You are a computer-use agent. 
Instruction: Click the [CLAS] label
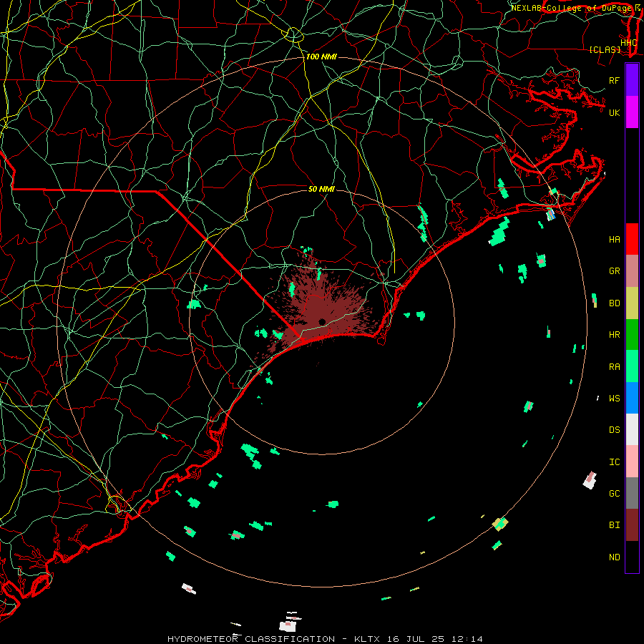605,50
